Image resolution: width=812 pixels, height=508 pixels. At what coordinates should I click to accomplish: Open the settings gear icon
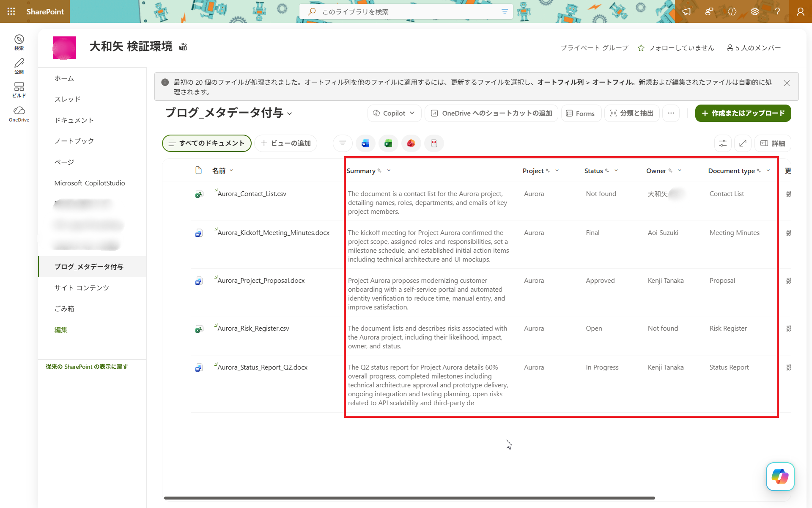(x=755, y=11)
